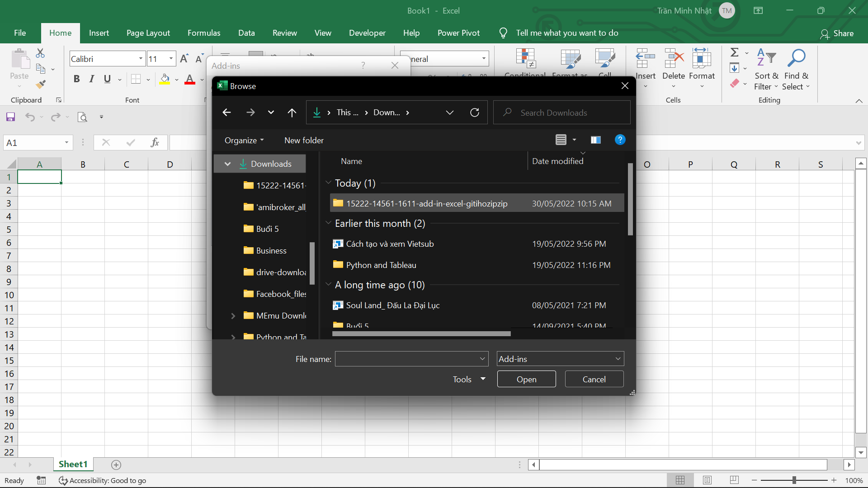Click in the File name field
Screen dimensions: 868x488
pos(407,359)
